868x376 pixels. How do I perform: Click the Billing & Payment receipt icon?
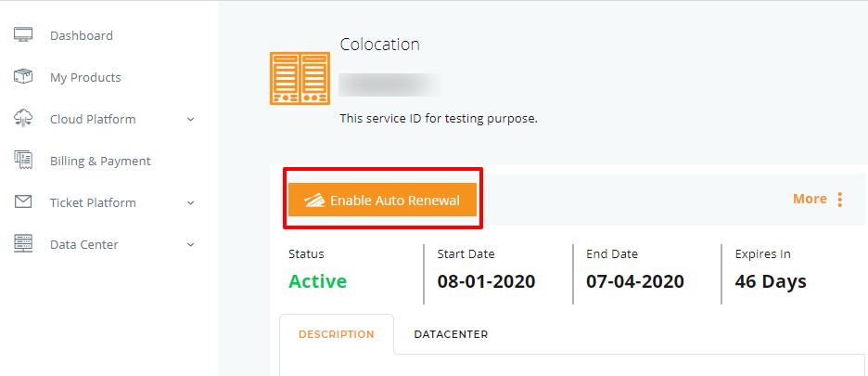coord(22,161)
